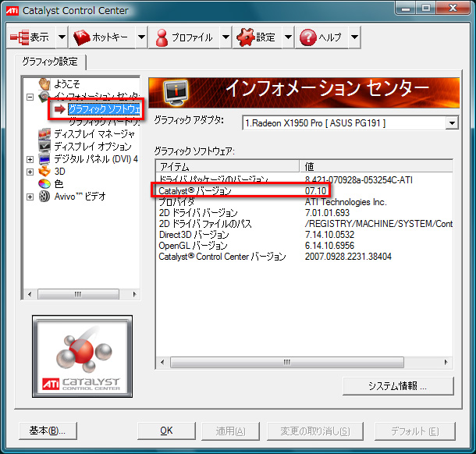This screenshot has height=454, width=476.
Task: Select グラフィック ソフトウェア in the tree
Action: pyautogui.click(x=104, y=109)
